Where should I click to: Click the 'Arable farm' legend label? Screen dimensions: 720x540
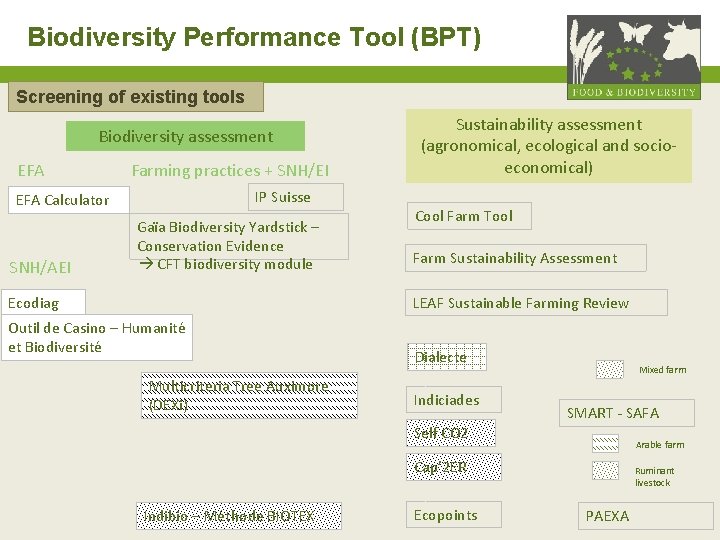(x=660, y=444)
